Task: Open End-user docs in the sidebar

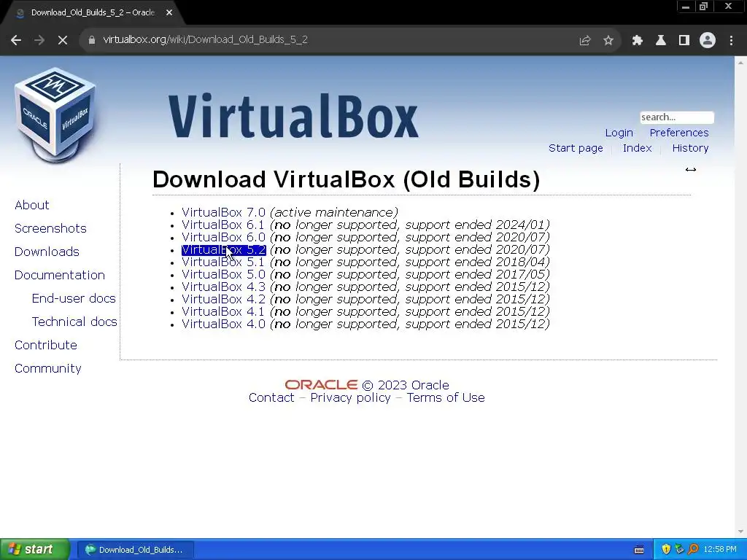Action: point(74,298)
